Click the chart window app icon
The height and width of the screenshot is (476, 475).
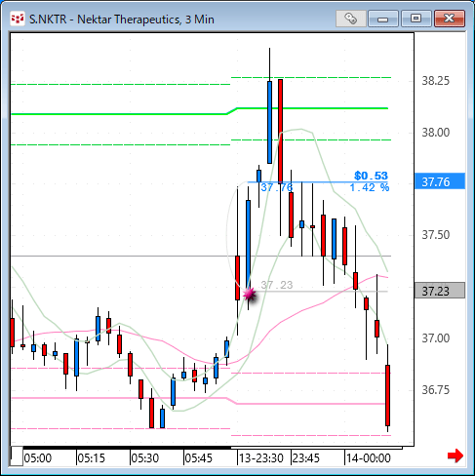18,19
